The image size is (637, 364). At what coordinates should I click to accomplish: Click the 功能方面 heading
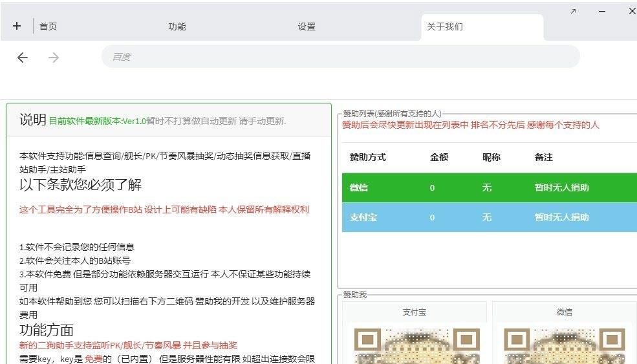(47, 330)
